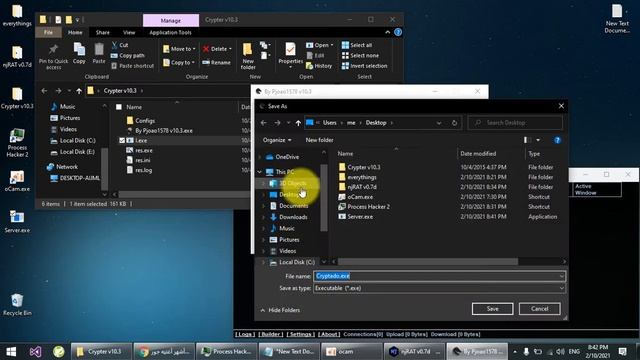Click the Paste icon in Explorer ribbon

point(99,53)
